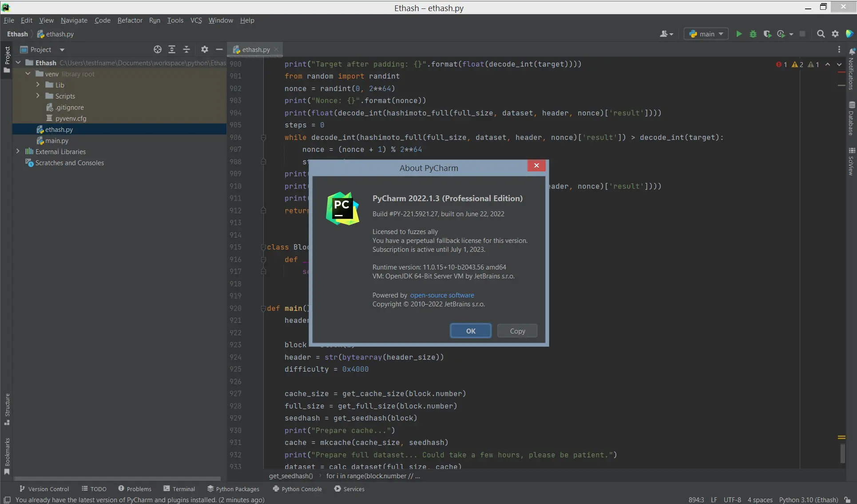Toggle the Bookmarks tool window
Screen dimensions: 857x504
[7, 455]
